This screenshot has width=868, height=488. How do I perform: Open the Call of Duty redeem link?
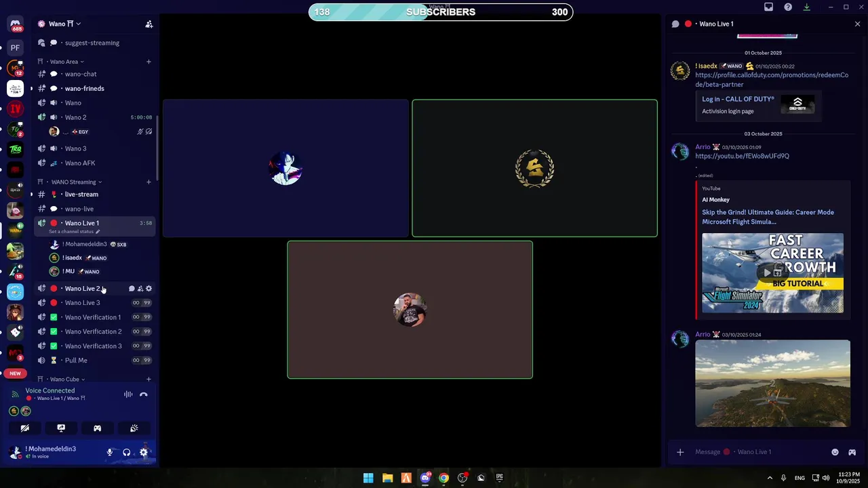(x=772, y=79)
